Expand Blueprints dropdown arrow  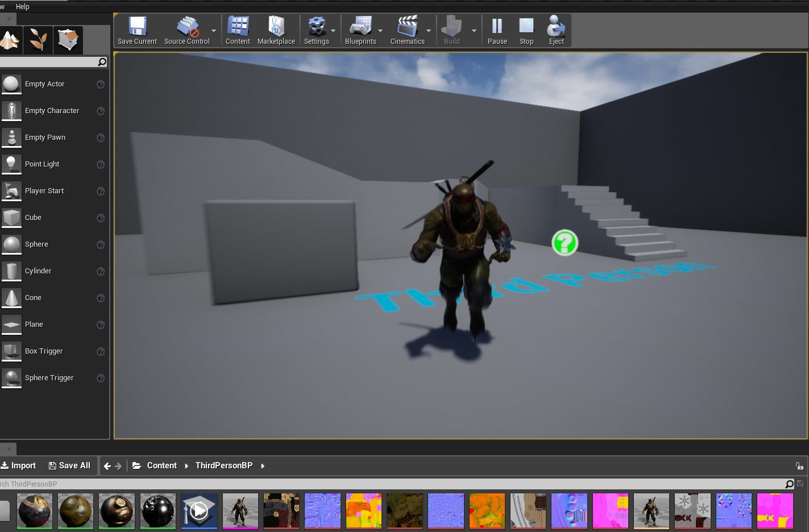[x=380, y=31]
